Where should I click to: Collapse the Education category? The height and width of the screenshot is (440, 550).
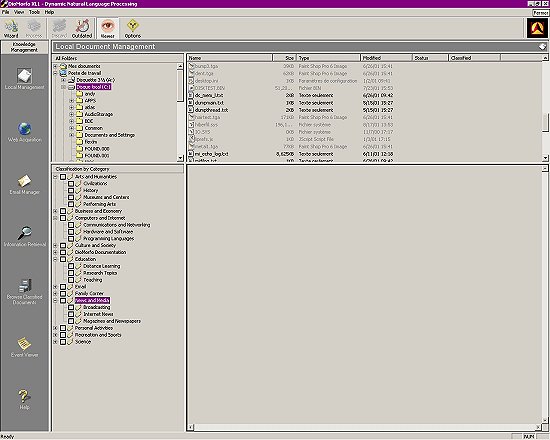tap(55, 259)
